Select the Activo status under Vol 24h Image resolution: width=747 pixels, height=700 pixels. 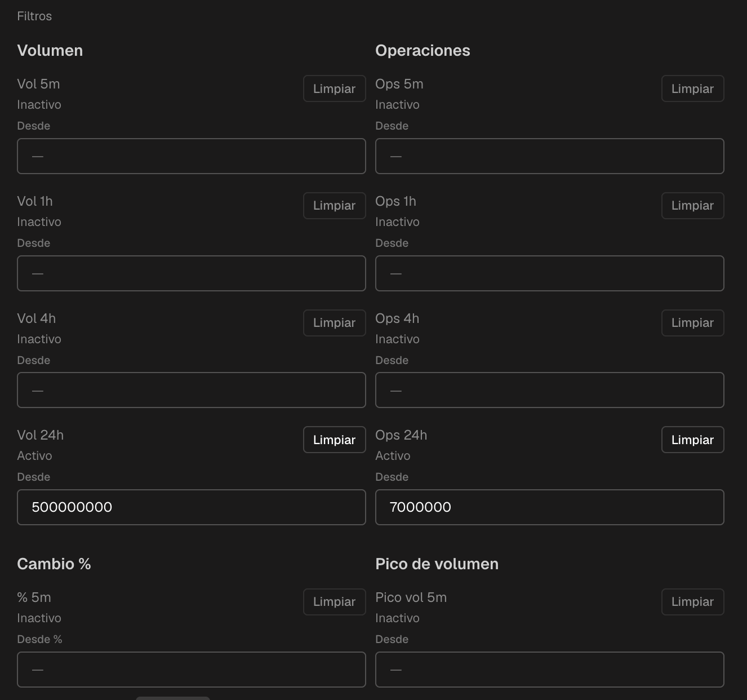point(34,456)
